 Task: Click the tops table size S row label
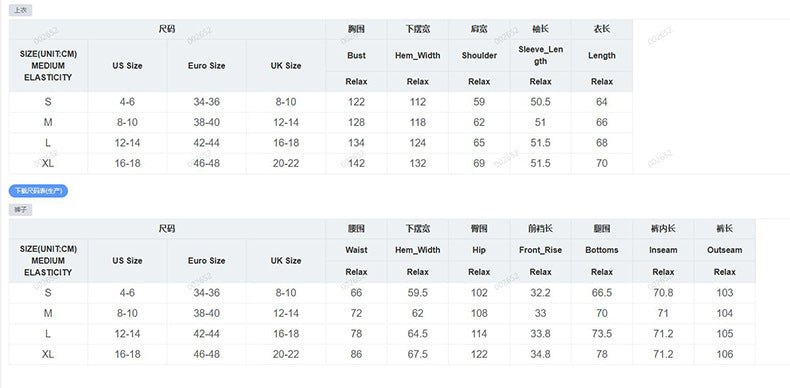pyautogui.click(x=48, y=102)
